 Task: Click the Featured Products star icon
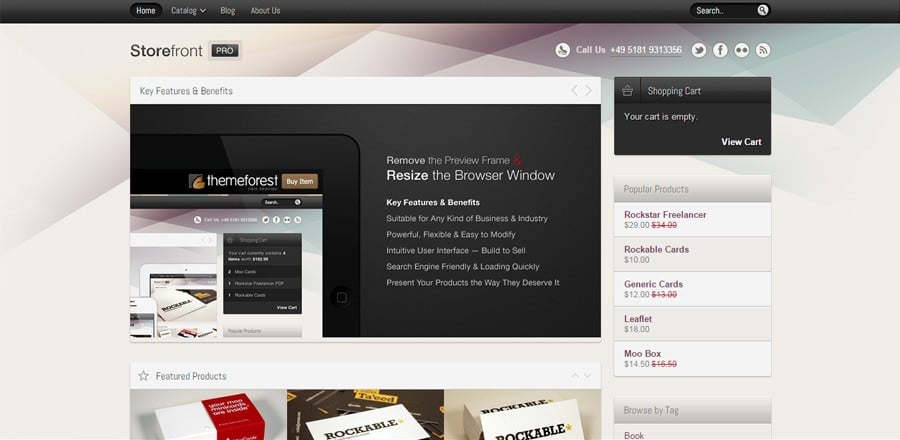(144, 376)
